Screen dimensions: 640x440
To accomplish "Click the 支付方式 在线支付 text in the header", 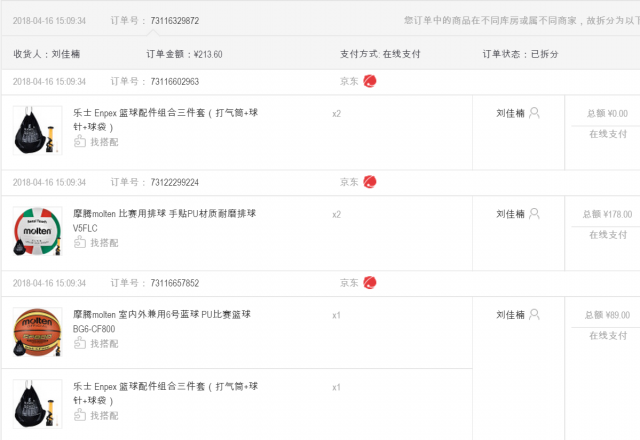I will [380, 54].
